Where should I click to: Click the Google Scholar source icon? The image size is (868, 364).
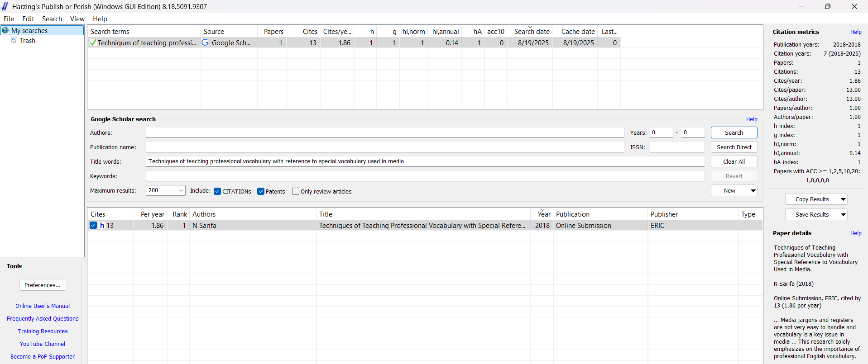coord(205,43)
